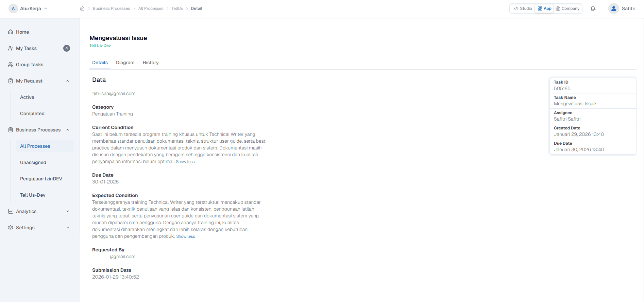Switch to Company mode

pos(567,8)
